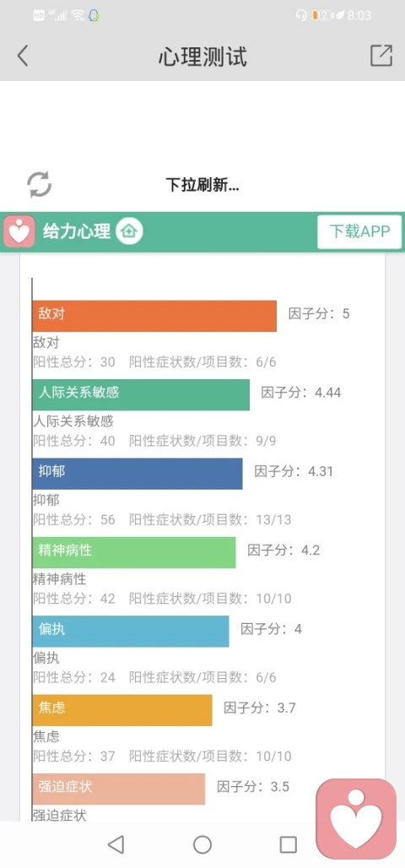Tap the 心理测试 page title
Viewport: 405px width, 868px height.
pyautogui.click(x=202, y=57)
